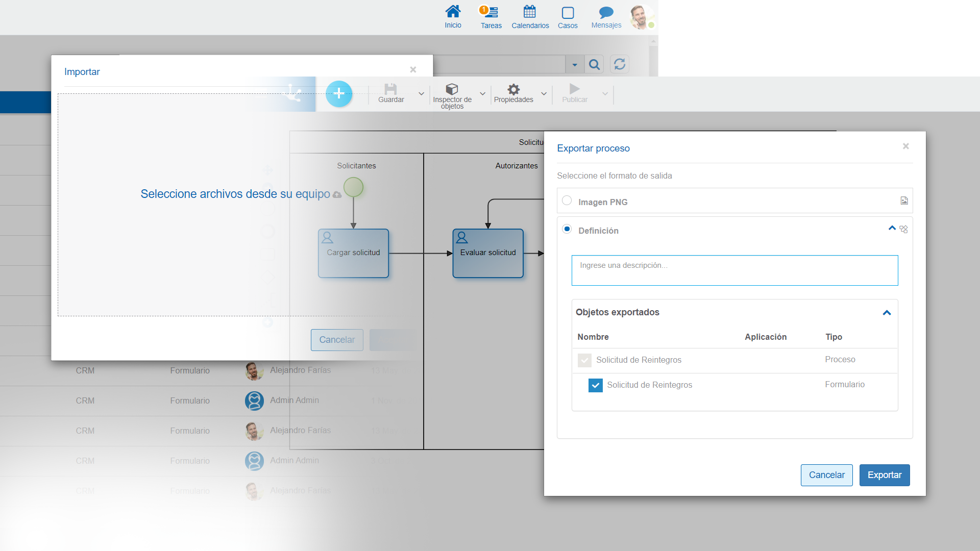Screen dimensions: 980x551
Task: Click the refresh arrows icon
Action: pos(620,64)
